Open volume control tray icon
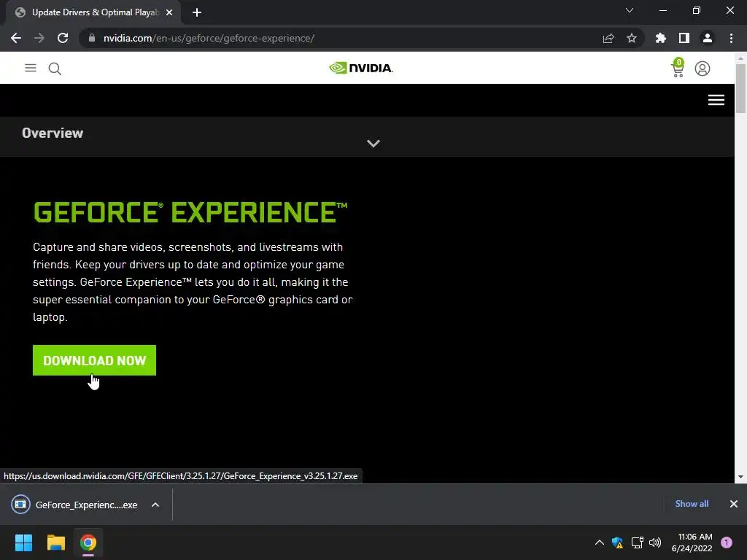This screenshot has height=560, width=747. pos(656,542)
